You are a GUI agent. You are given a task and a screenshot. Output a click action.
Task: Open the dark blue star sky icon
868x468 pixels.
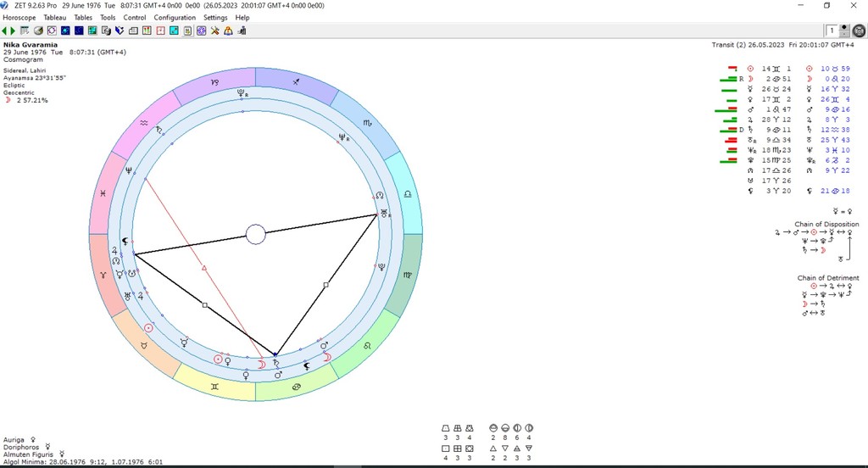pos(79,31)
